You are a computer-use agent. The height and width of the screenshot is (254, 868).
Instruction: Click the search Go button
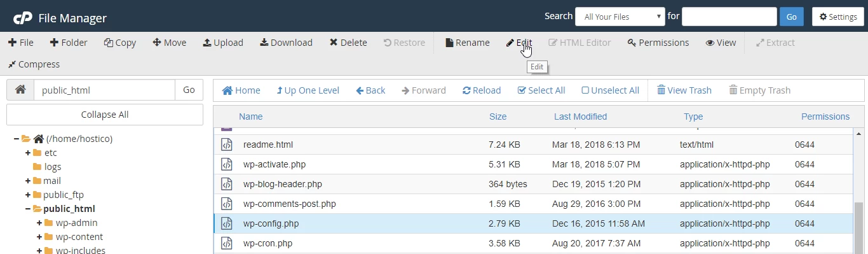[x=791, y=17]
